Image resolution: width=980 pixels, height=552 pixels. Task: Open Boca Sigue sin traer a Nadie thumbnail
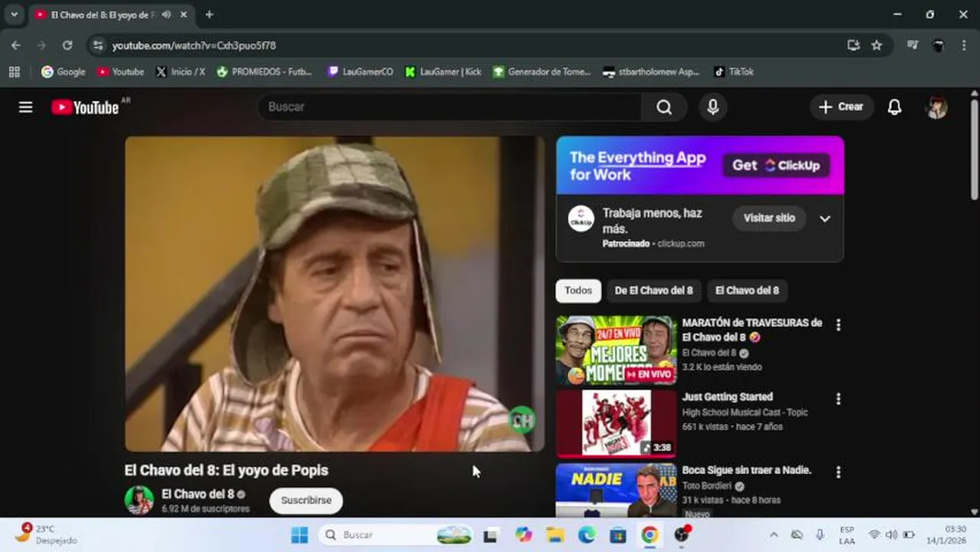(617, 491)
